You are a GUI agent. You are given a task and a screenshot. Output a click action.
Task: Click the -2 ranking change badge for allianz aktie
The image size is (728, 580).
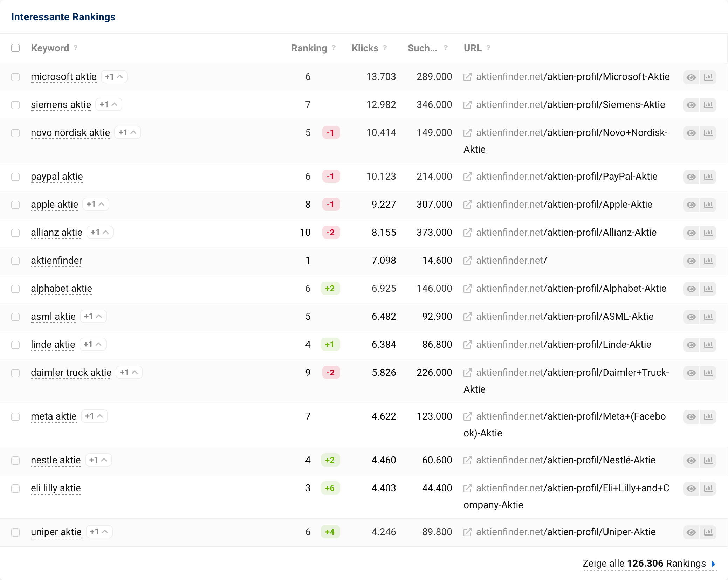click(331, 232)
